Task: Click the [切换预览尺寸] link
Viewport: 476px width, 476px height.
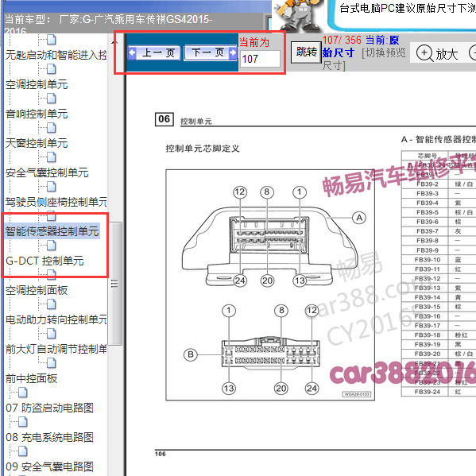Action: [364, 59]
